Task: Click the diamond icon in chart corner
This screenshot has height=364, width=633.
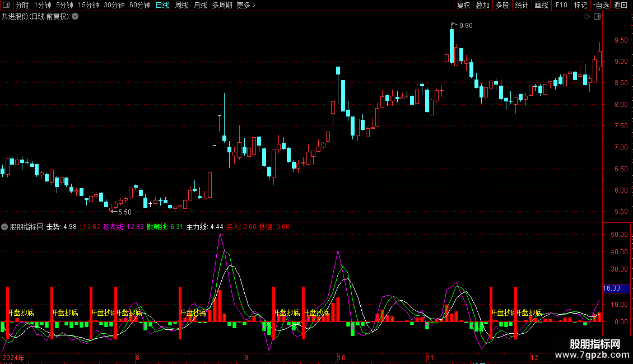Action: click(587, 17)
